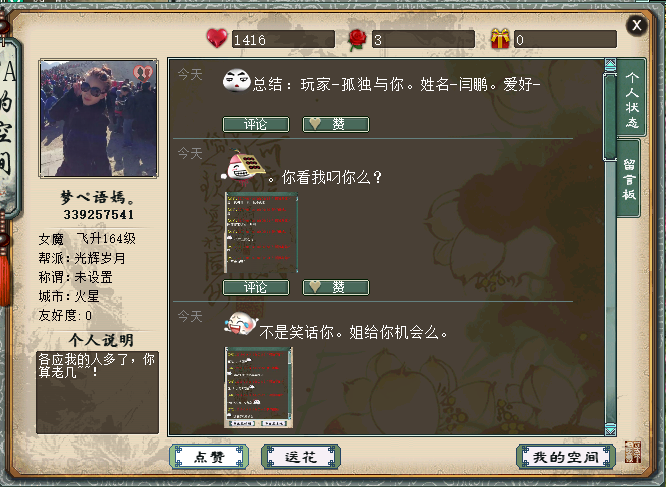Click the laughing-crying emoji in third post
This screenshot has width=666, height=487.
pyautogui.click(x=241, y=324)
